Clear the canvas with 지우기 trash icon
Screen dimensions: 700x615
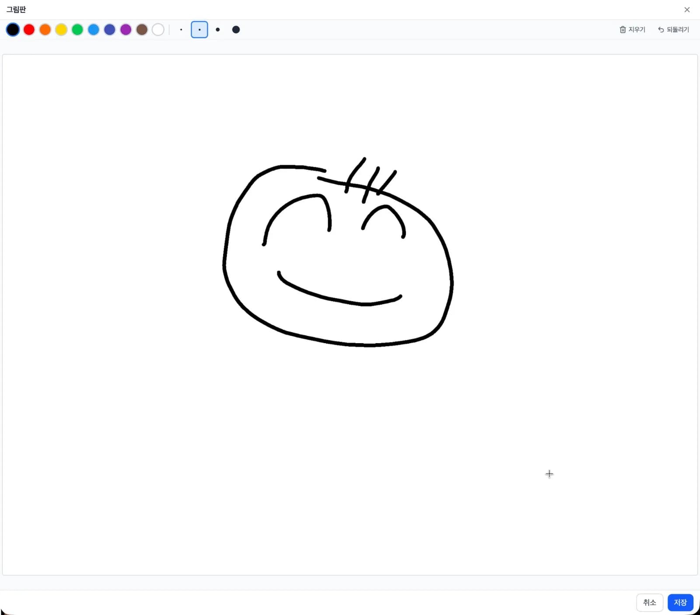[632, 30]
